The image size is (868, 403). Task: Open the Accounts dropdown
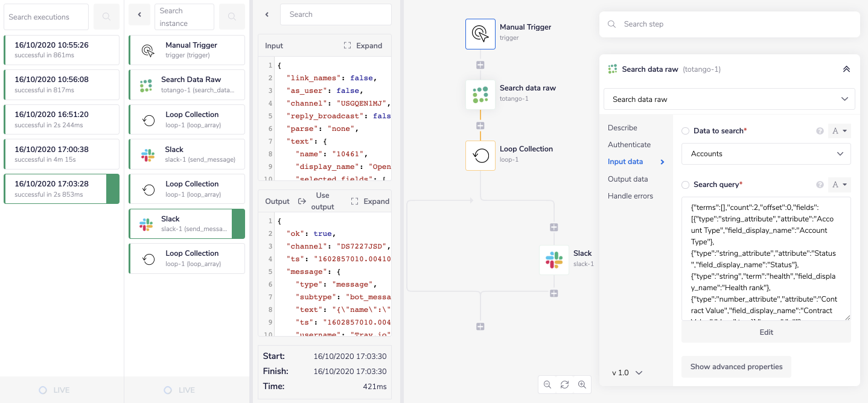766,154
